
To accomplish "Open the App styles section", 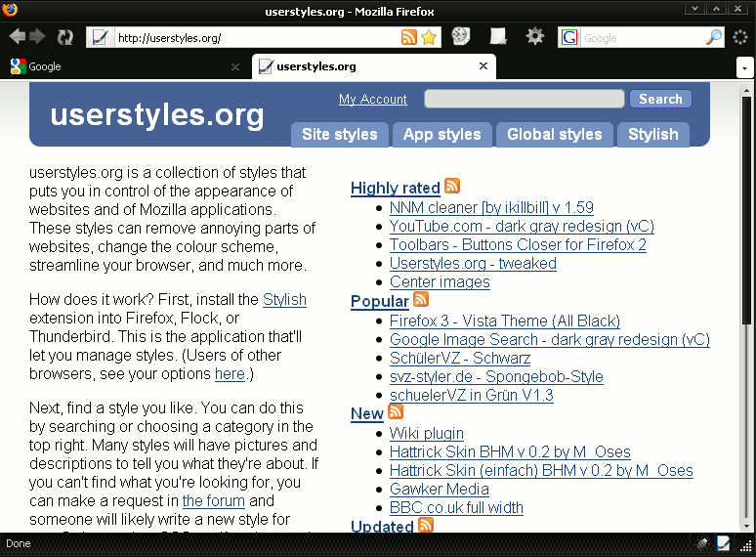I will click(x=442, y=134).
